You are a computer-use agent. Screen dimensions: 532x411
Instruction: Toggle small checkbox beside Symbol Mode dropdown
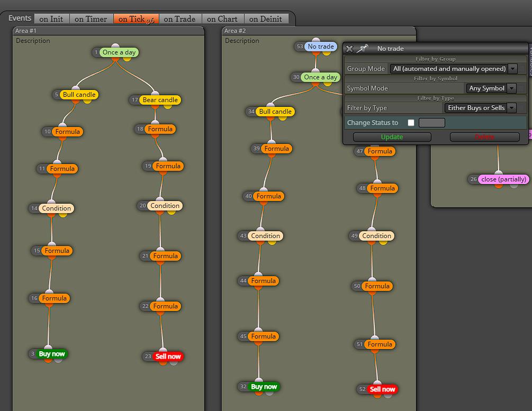coord(521,88)
